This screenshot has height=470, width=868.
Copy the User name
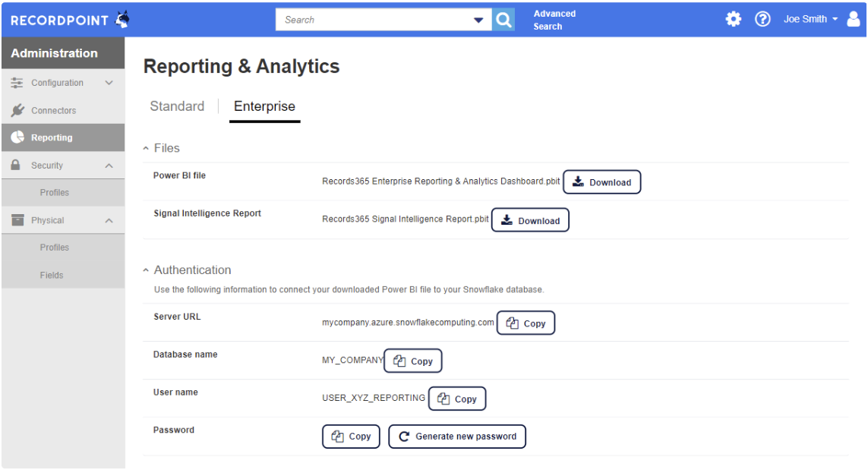click(x=457, y=399)
